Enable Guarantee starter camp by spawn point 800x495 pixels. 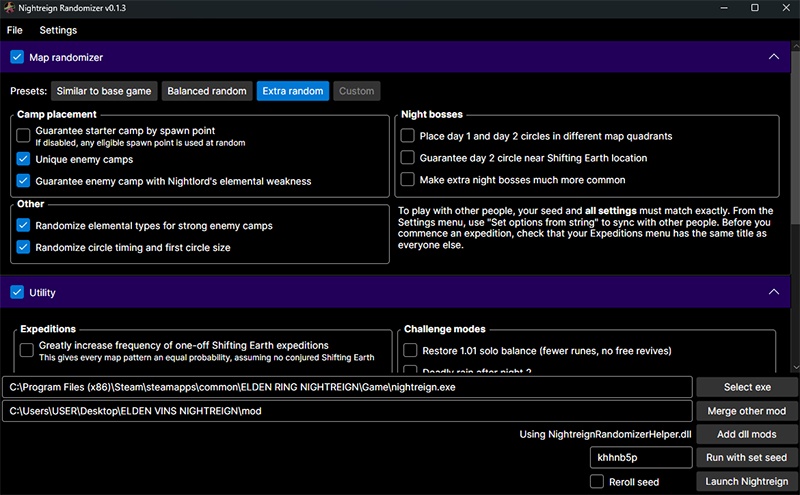[23, 135]
